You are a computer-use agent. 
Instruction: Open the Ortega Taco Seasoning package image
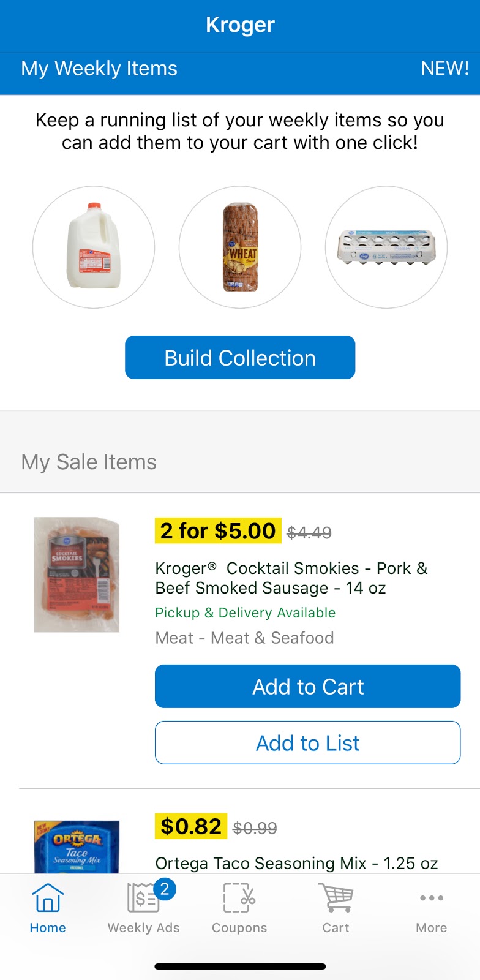click(77, 847)
